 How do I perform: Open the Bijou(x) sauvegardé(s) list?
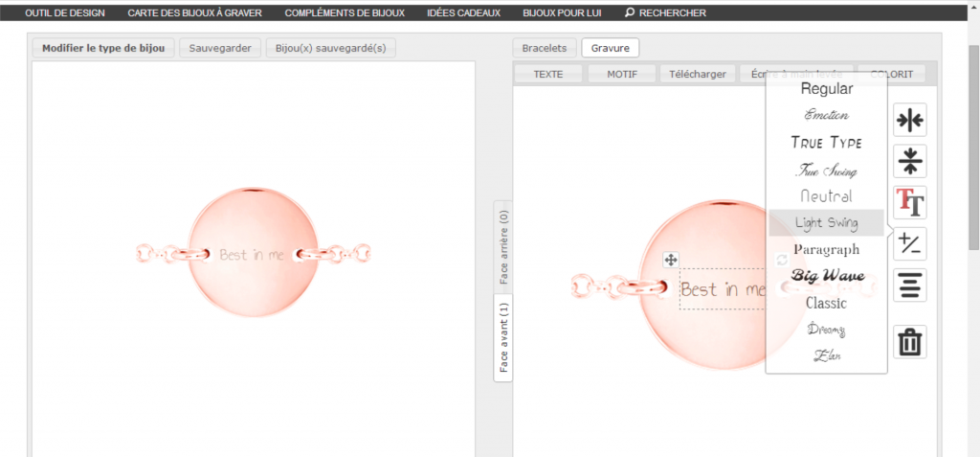(x=330, y=48)
